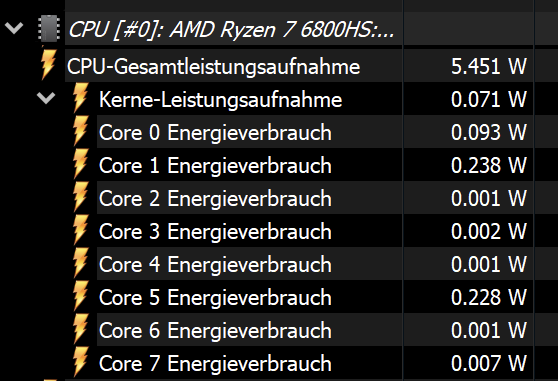Select Core 5 Energieverbrauch sensor
The width and height of the screenshot is (558, 381).
coord(215,297)
